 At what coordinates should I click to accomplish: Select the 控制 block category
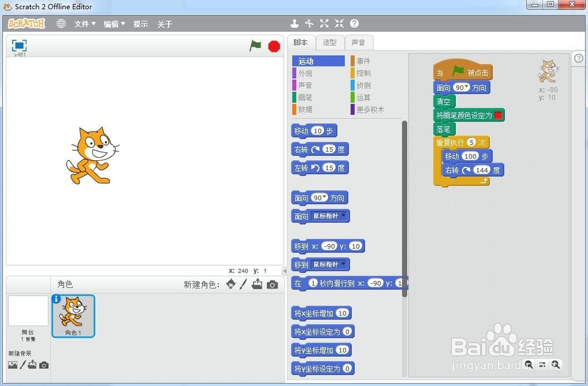pos(376,73)
